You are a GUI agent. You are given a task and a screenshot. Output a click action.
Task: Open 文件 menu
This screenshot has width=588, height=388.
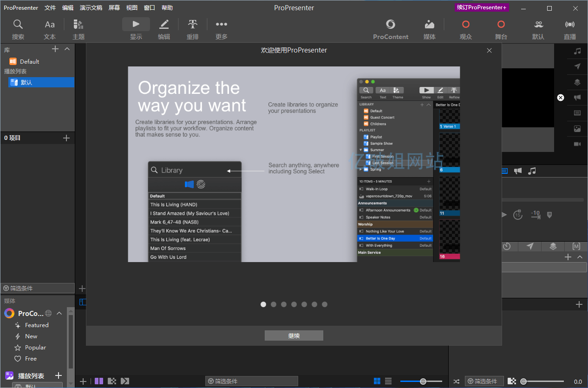click(50, 8)
